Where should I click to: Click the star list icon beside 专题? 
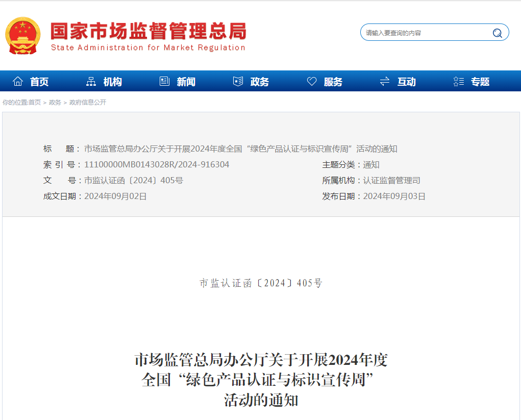click(x=459, y=82)
